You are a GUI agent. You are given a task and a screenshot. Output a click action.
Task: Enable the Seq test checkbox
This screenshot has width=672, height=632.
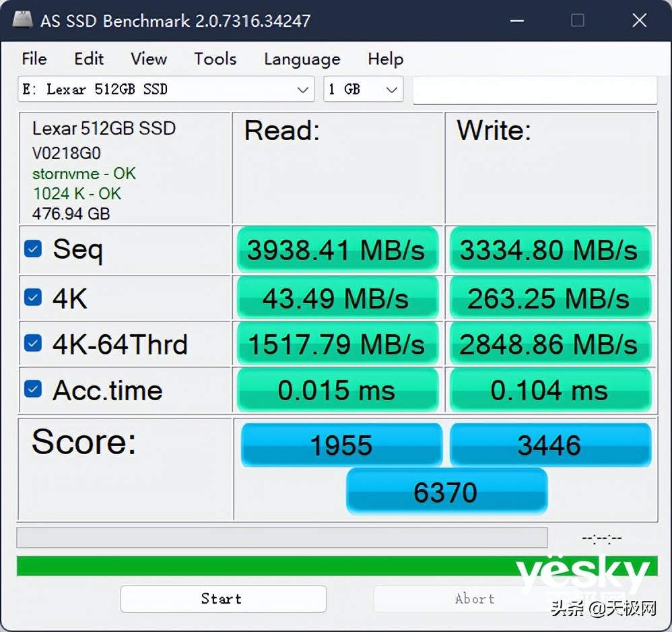(x=32, y=249)
